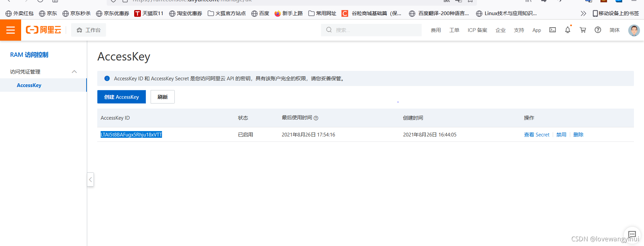Image resolution: width=644 pixels, height=246 pixels.
Task: Open the 百度翻译 bookmark
Action: 439,13
